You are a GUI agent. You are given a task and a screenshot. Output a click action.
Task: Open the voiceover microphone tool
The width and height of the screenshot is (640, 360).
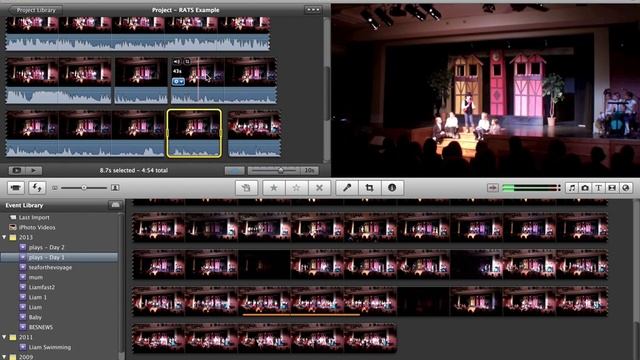click(347, 188)
